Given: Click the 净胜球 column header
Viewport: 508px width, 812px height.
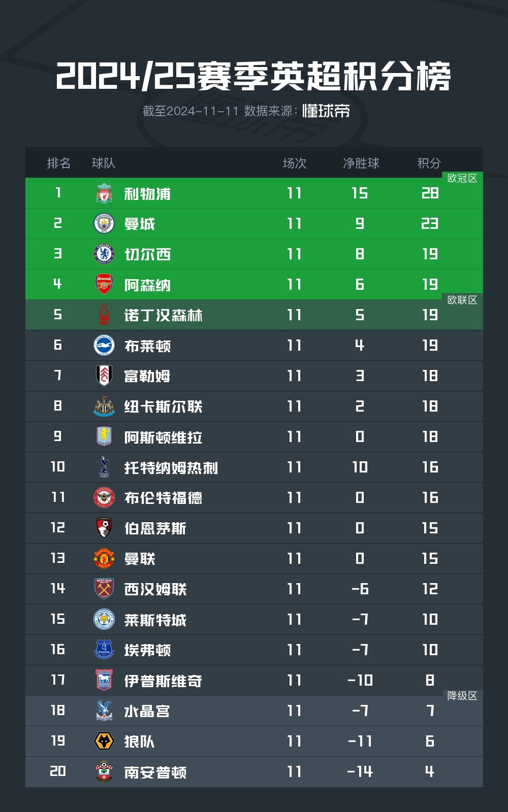Looking at the screenshot, I should pos(361,163).
